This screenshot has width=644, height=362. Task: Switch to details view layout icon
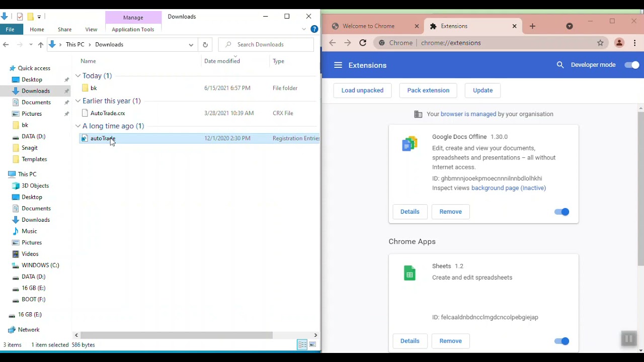tap(302, 345)
